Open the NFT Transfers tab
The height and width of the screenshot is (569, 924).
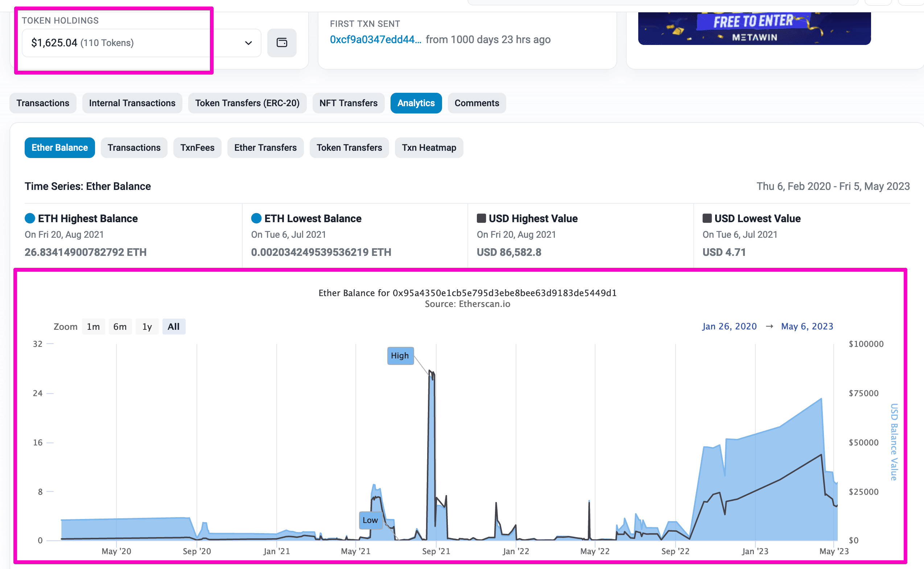348,103
